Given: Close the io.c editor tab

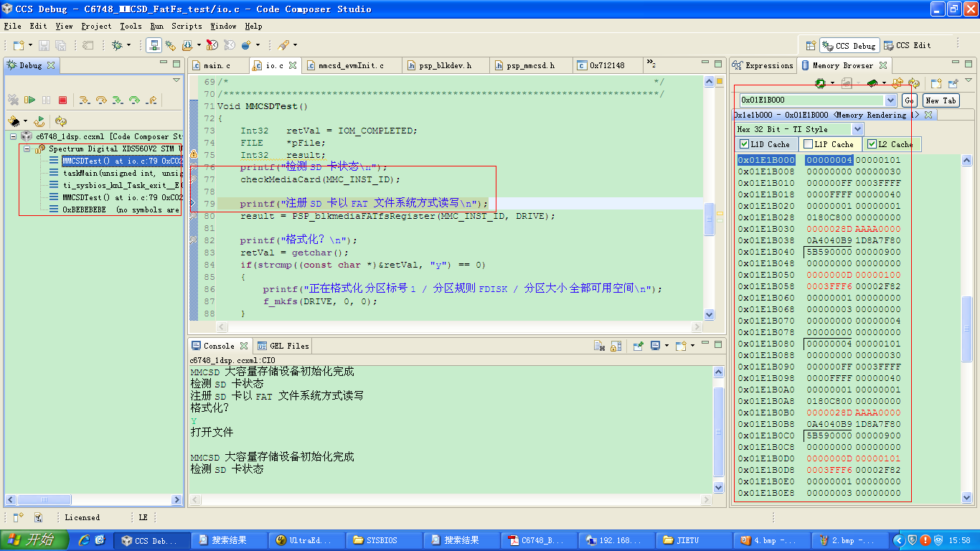Looking at the screenshot, I should point(293,65).
